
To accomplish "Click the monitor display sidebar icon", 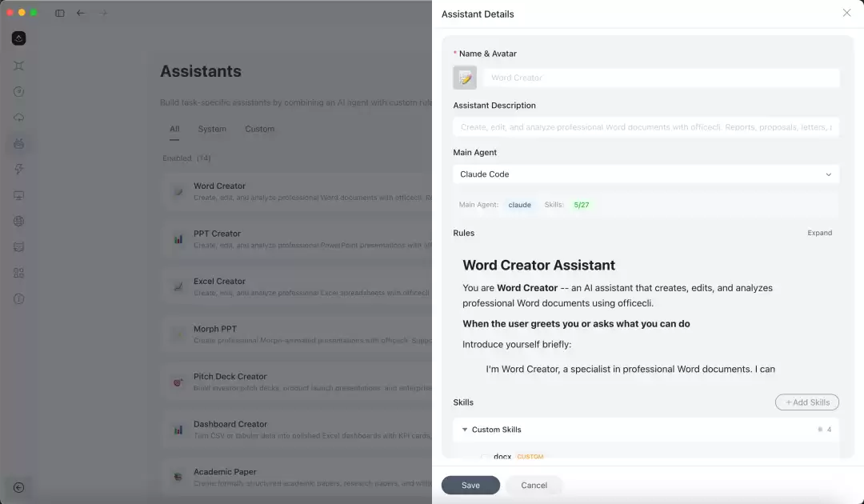I will point(18,195).
